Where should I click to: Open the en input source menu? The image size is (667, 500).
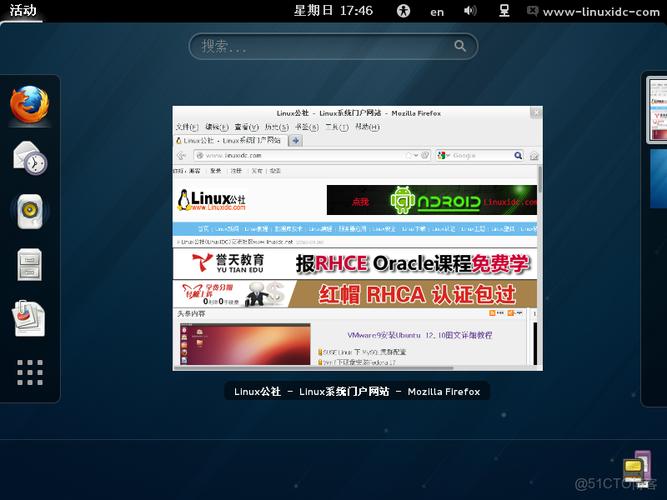pyautogui.click(x=437, y=12)
